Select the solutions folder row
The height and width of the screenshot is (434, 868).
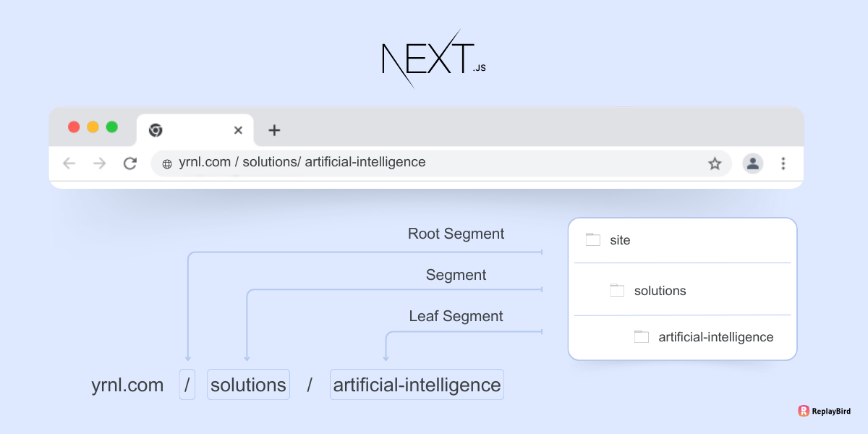coord(682,291)
